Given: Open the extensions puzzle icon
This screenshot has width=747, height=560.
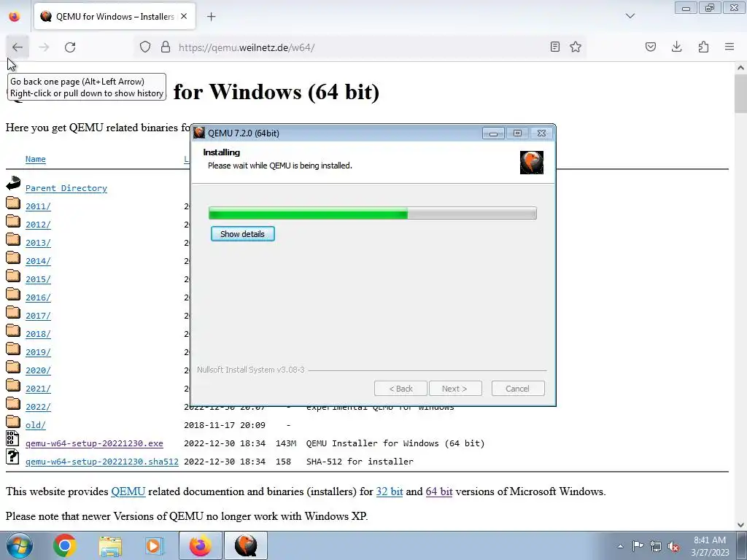Looking at the screenshot, I should (703, 47).
